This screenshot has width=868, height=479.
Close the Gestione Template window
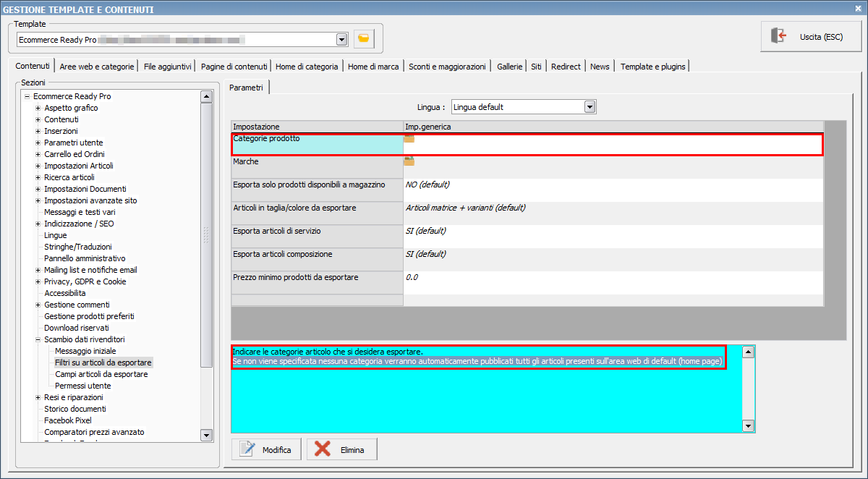pyautogui.click(x=859, y=9)
